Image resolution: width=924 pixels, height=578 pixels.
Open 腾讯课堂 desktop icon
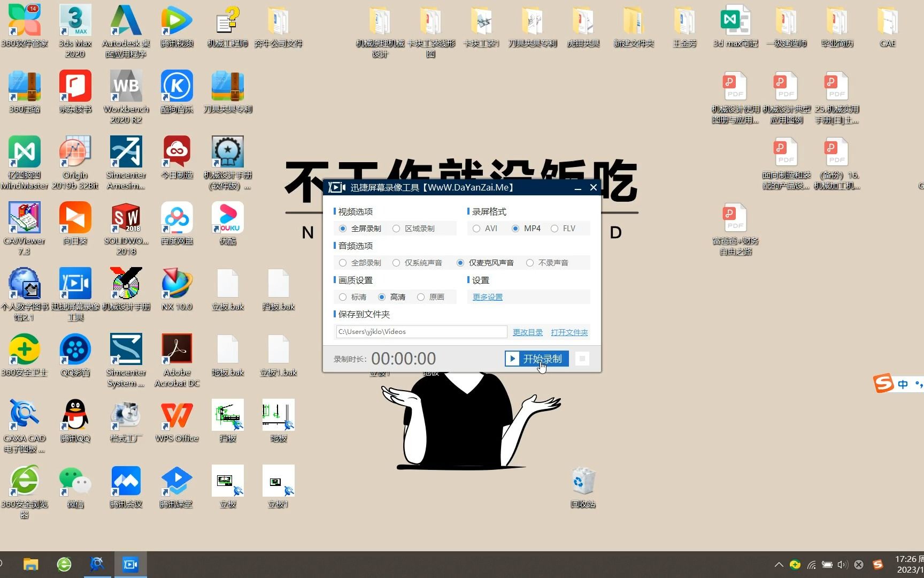click(x=177, y=486)
